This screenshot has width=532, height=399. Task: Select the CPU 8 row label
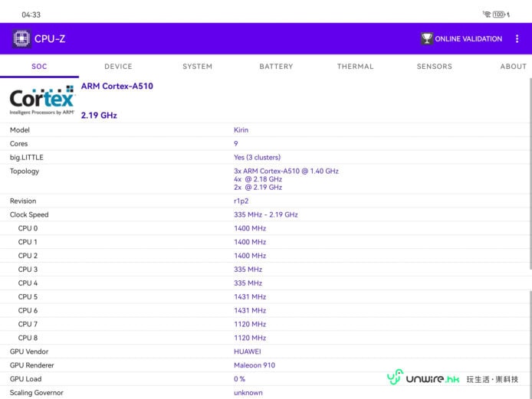(x=28, y=338)
